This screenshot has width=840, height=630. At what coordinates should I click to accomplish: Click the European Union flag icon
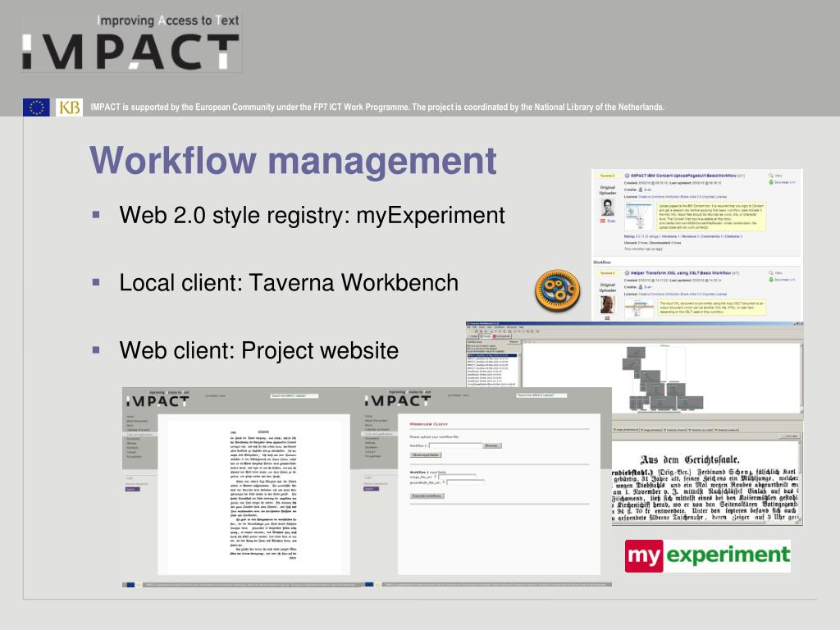[x=36, y=107]
